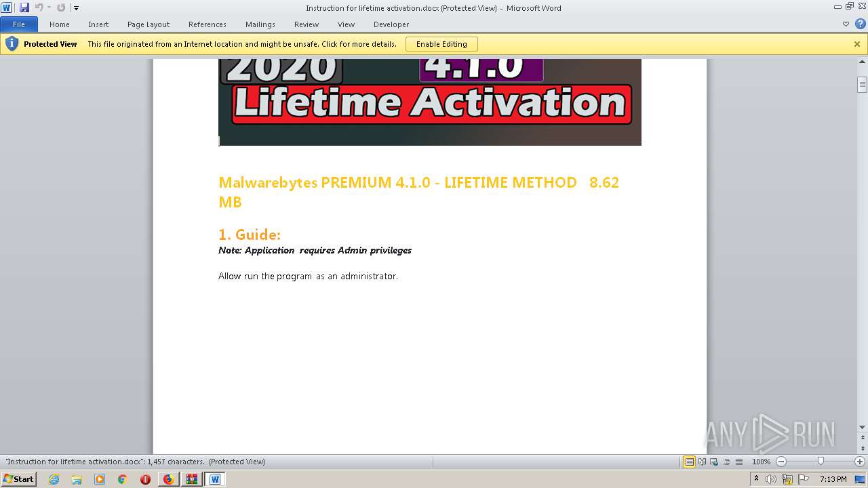The image size is (868, 488).
Task: Open Customize Quick Access Toolbar dropdown
Action: (75, 8)
